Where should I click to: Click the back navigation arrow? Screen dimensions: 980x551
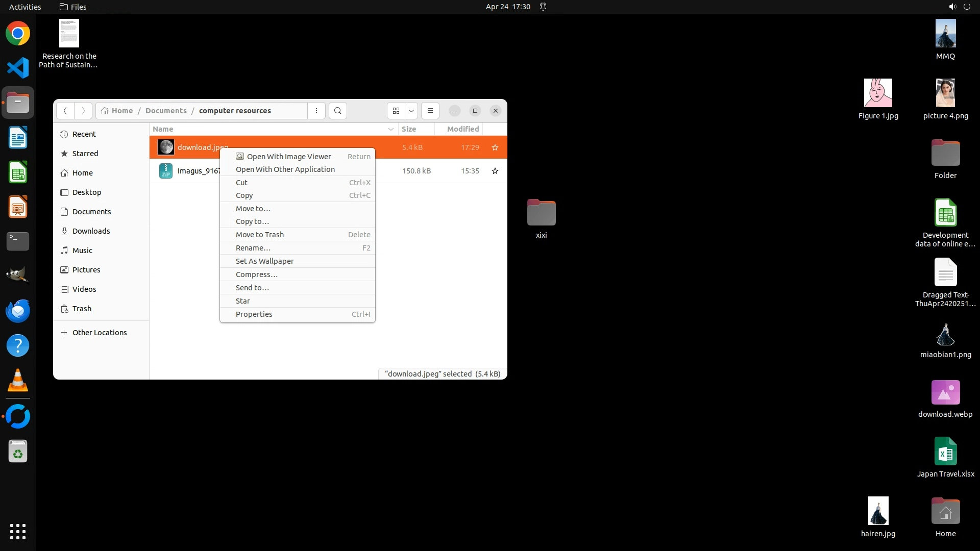point(65,111)
